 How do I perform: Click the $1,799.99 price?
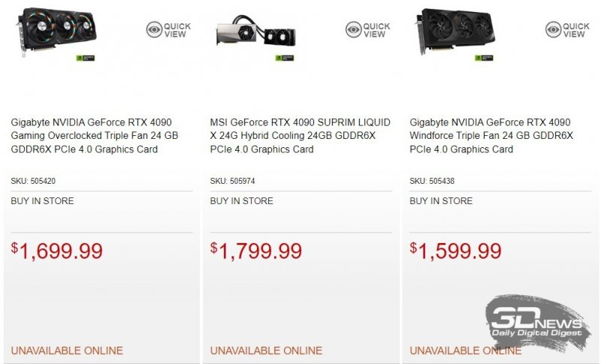256,251
